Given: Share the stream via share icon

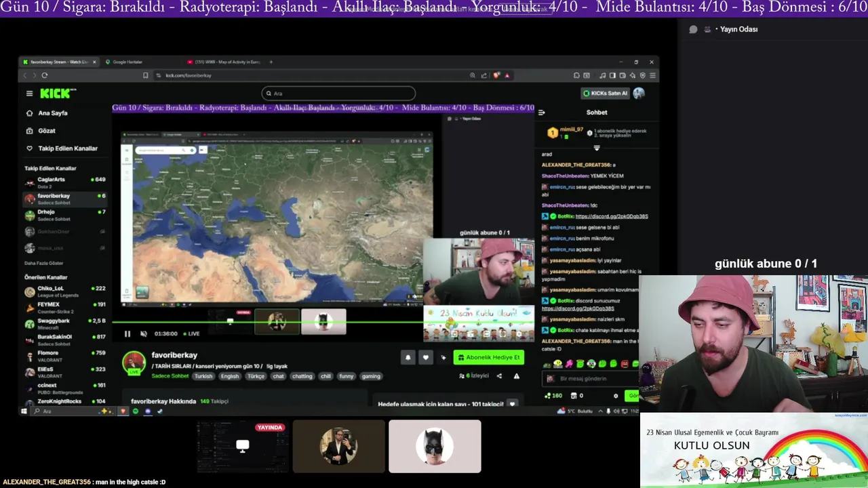Looking at the screenshot, I should (499, 376).
